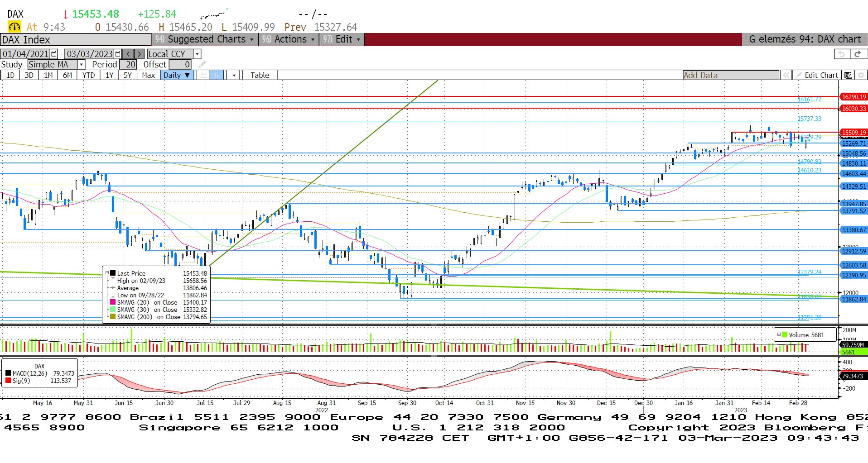This screenshot has height=463, width=868.
Task: Click the intraday sparkline mini chart
Action: click(x=213, y=14)
